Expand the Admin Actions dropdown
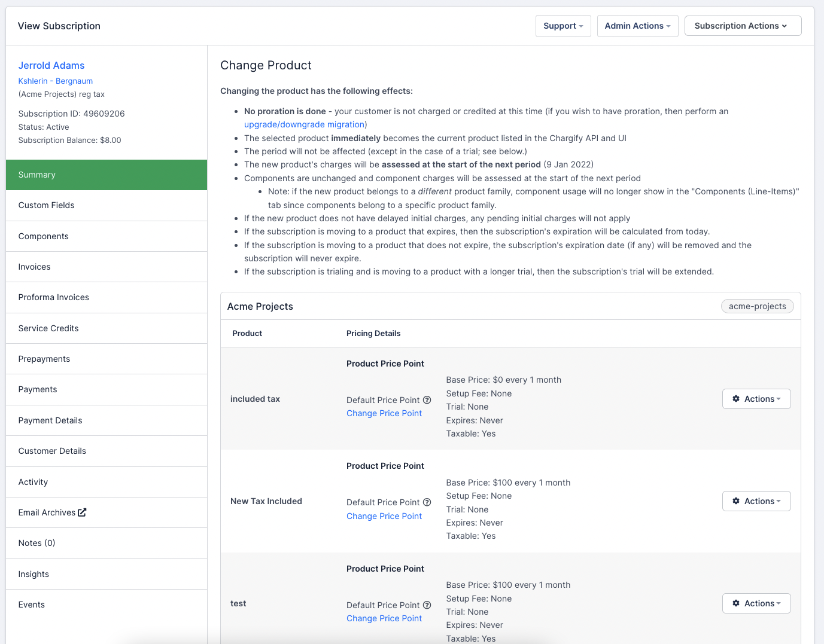Screen dimensions: 824x644 click(x=637, y=26)
